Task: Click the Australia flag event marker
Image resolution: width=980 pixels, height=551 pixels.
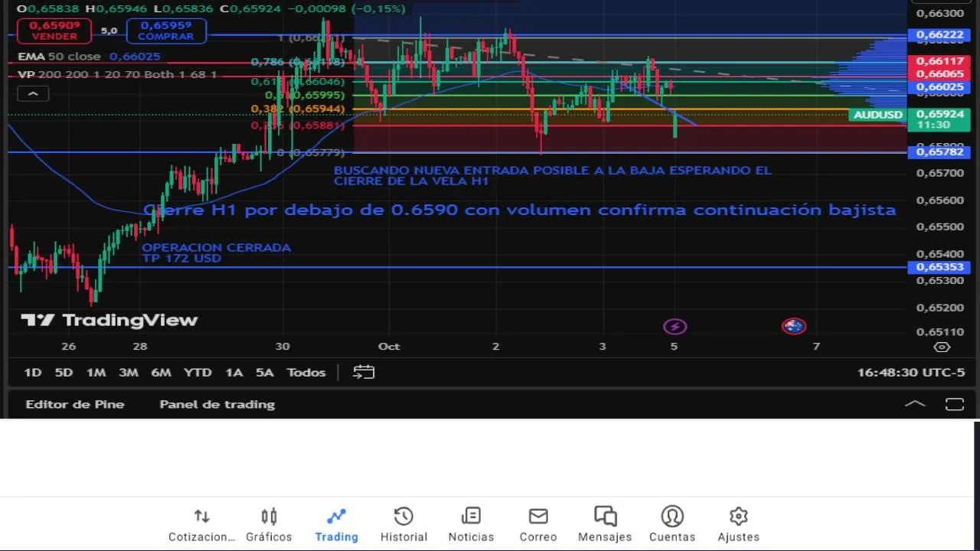Action: click(793, 327)
